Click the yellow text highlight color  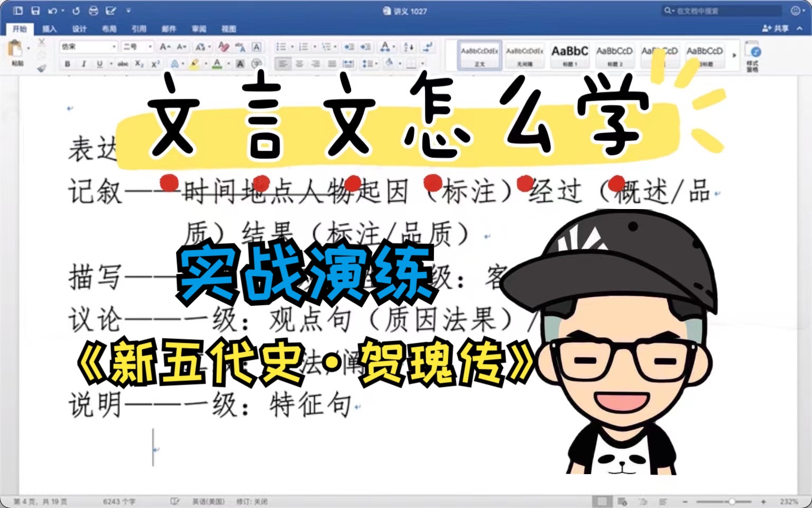pos(194,63)
